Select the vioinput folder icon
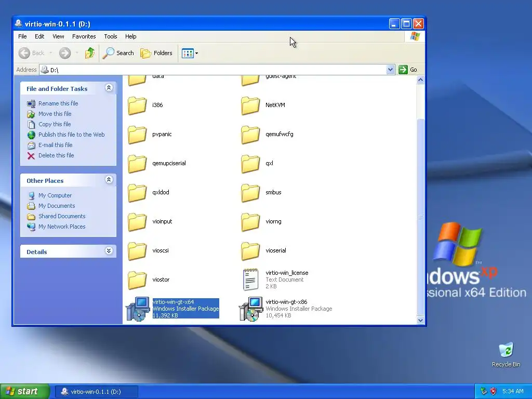The image size is (532, 399). [137, 221]
